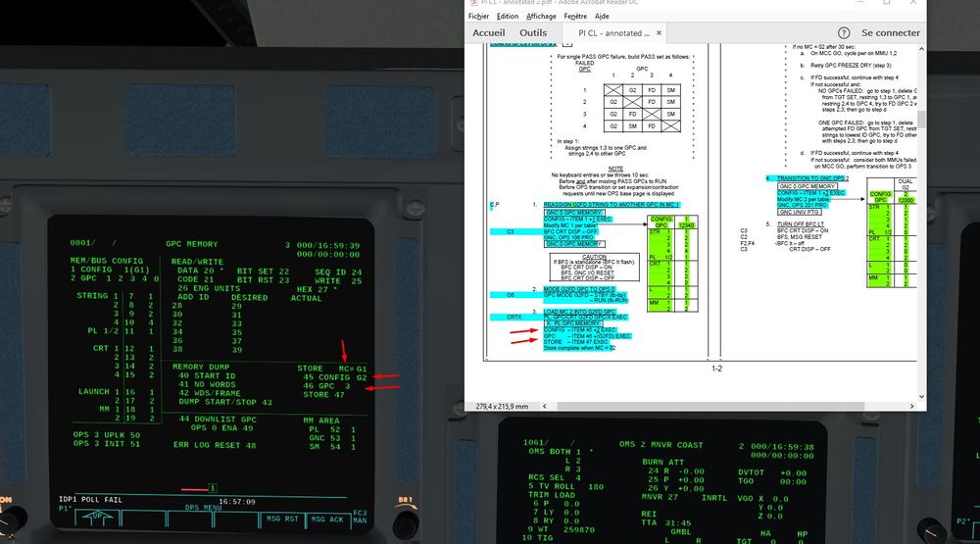980x544 pixels.
Task: Click the PDF horizontal scrollbar right arrow
Action: click(x=911, y=406)
